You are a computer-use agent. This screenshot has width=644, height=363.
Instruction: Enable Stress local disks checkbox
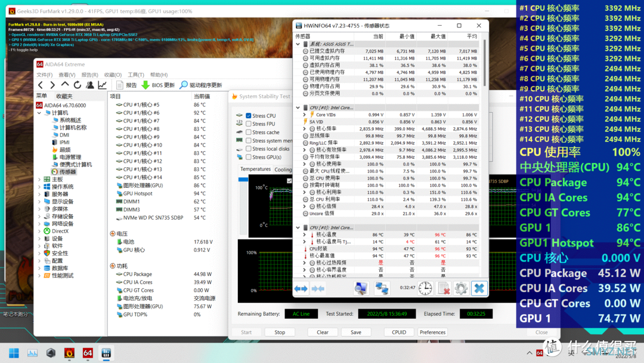tap(249, 149)
